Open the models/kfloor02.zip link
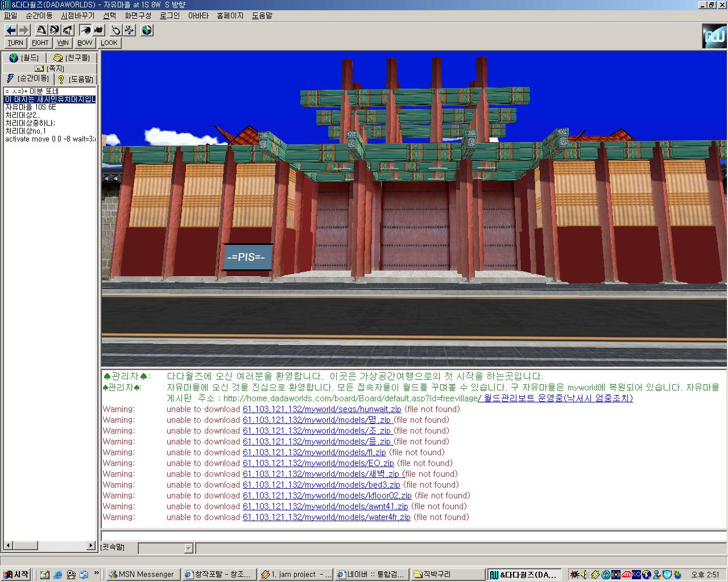Screen dimensions: 728x582 pos(327,496)
